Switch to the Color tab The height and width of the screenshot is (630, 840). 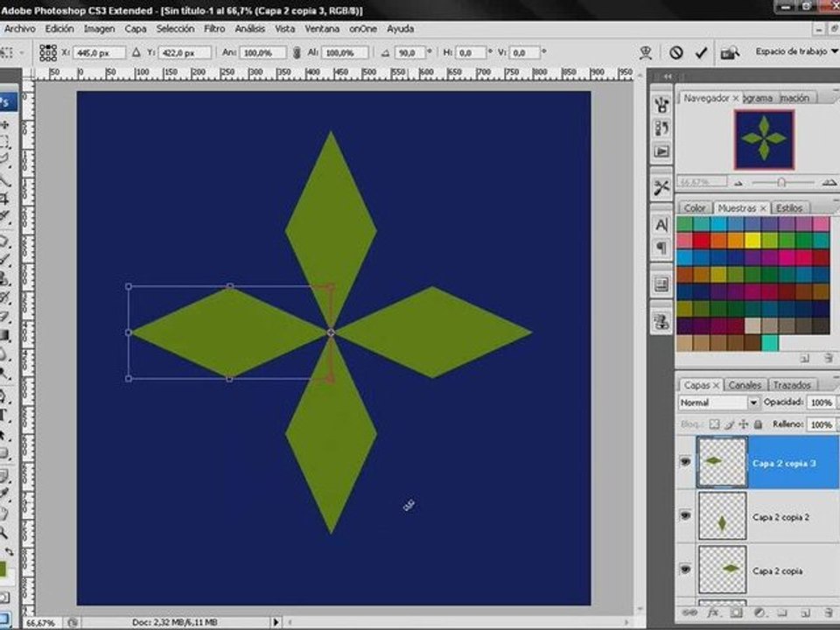point(694,208)
